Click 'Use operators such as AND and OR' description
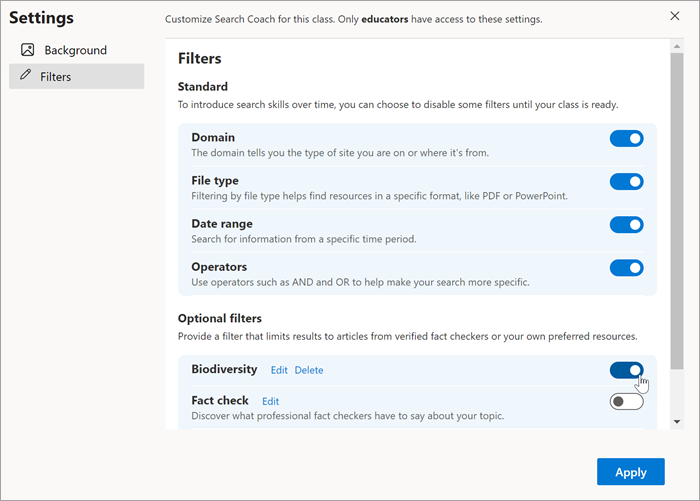 point(360,282)
